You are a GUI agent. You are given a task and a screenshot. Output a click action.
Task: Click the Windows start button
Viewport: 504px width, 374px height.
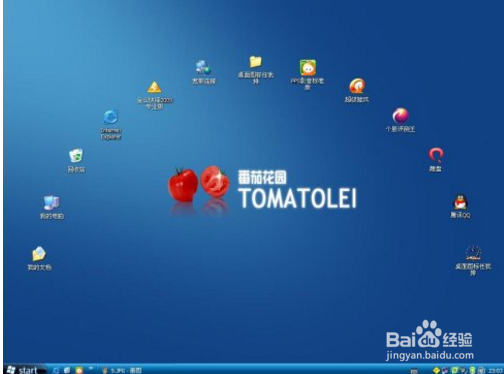tap(23, 370)
